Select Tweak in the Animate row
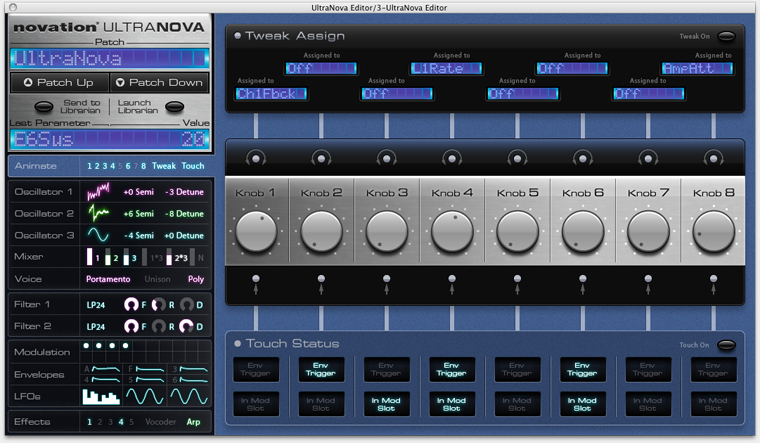760x443 pixels. tap(164, 166)
